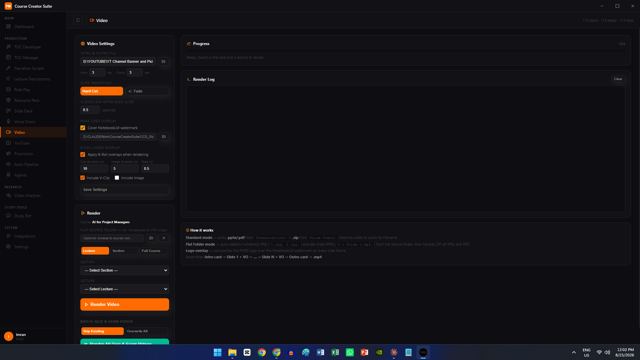The width and height of the screenshot is (640, 360).
Task: Toggle the sidebar collapse icon beside Video title
Action: (78, 20)
